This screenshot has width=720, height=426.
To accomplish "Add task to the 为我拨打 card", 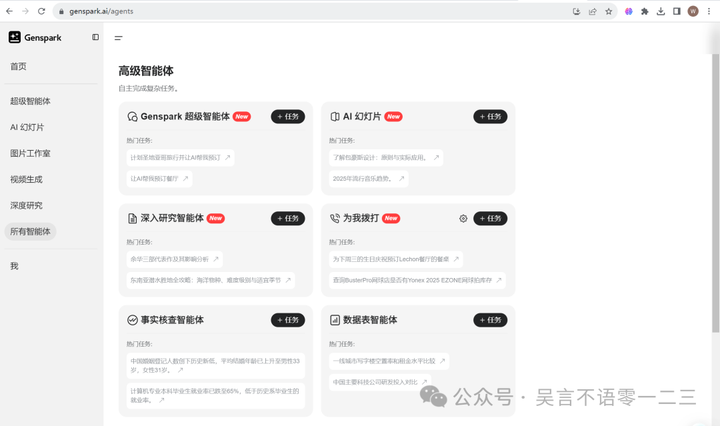I will point(490,219).
